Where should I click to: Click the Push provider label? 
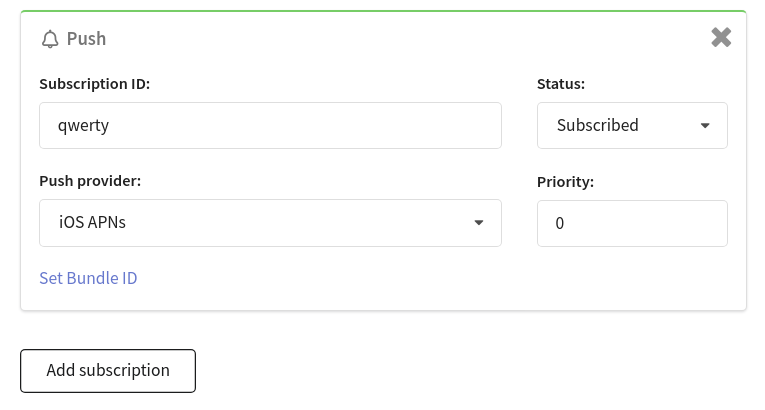tap(90, 181)
